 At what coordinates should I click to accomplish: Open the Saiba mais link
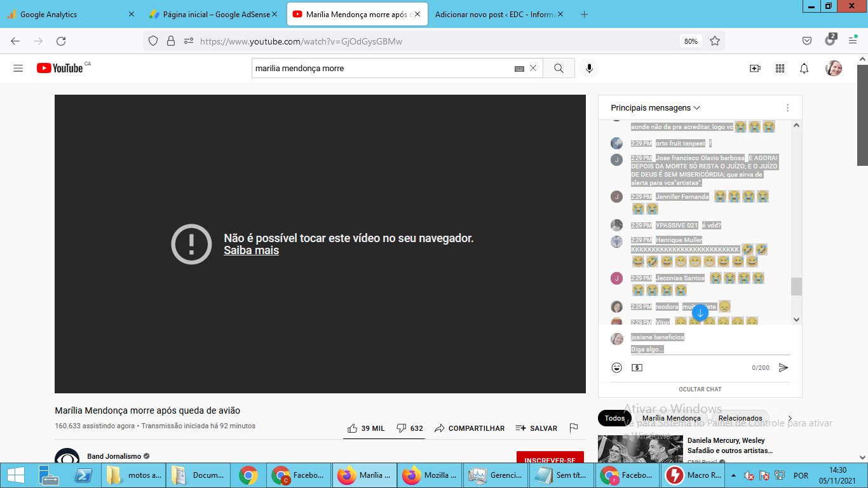pos(251,250)
